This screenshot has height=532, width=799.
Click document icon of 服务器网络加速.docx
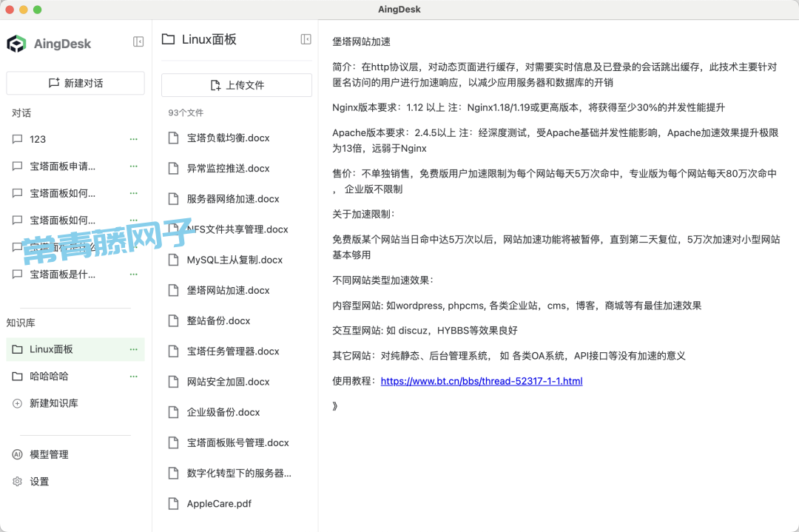coord(173,199)
